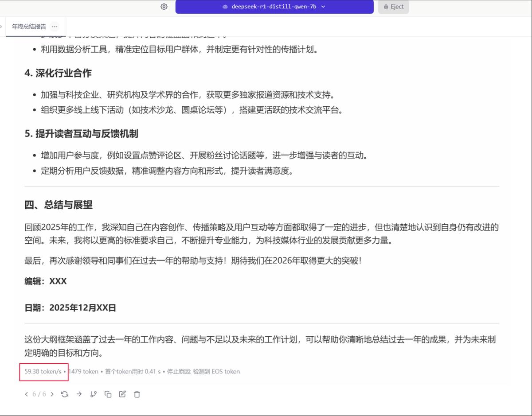Continue generating with the arrow icon
The image size is (532, 416).
click(79, 394)
